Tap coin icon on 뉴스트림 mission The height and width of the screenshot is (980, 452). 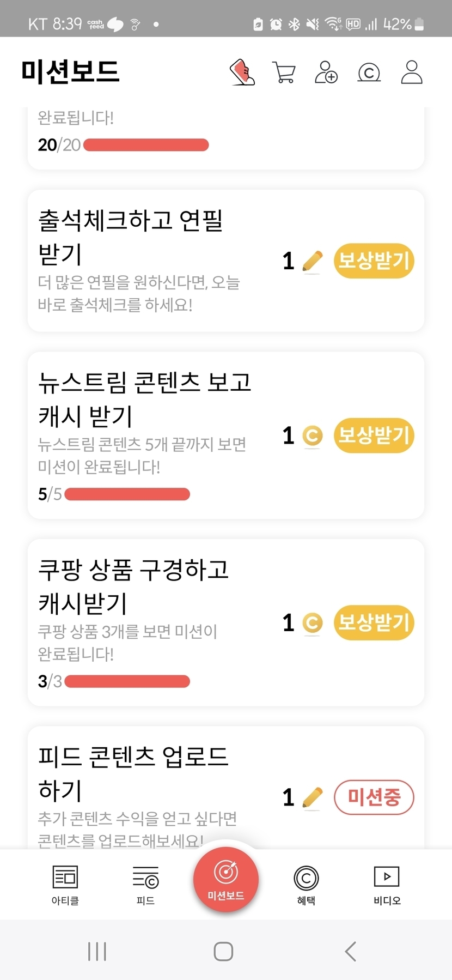[313, 435]
